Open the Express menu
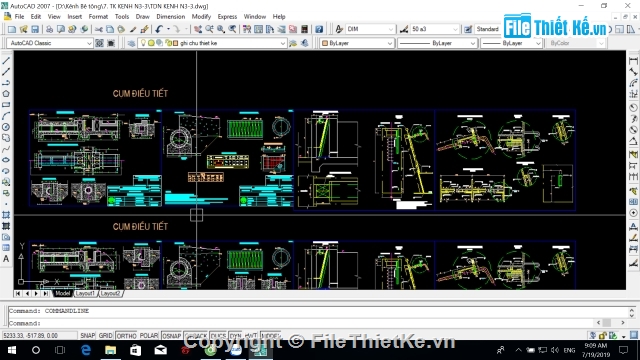This screenshot has width=640, height=360. tap(227, 17)
